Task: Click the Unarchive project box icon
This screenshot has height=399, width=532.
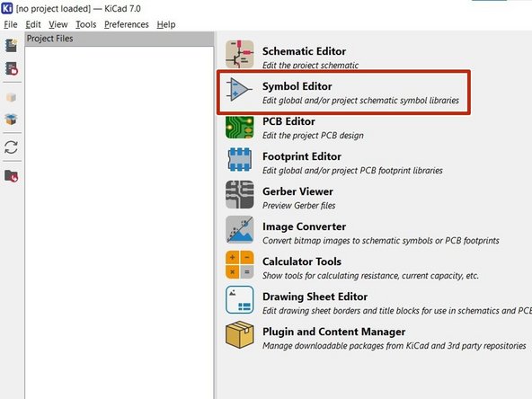Action: (11, 119)
